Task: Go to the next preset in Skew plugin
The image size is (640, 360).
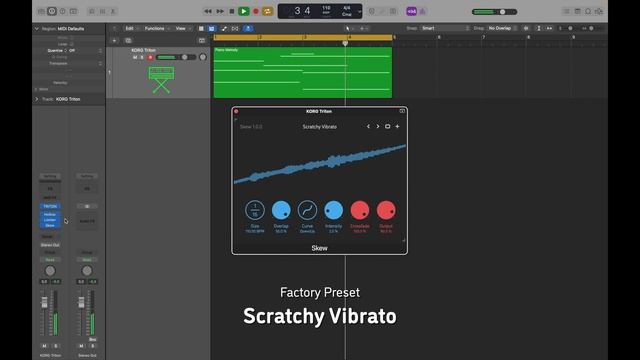Action: pyautogui.click(x=378, y=127)
